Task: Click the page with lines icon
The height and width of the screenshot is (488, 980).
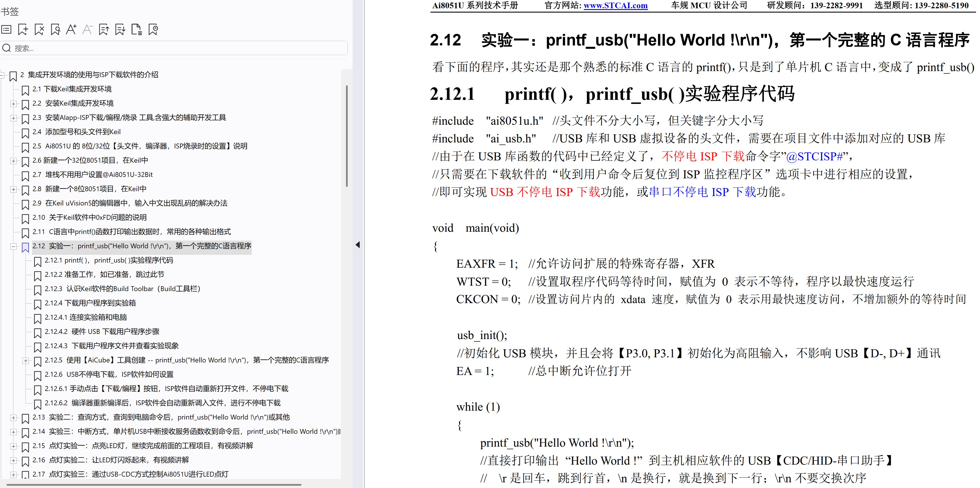Action: [136, 29]
